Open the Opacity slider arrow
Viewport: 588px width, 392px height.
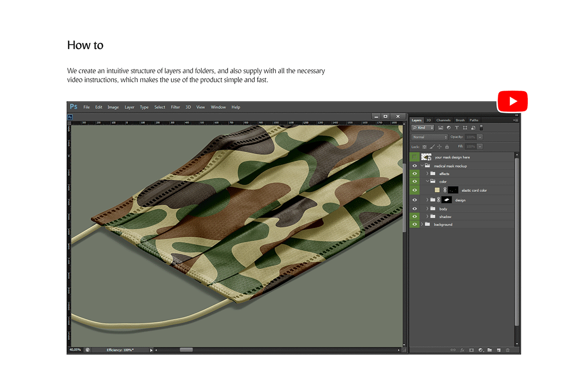pyautogui.click(x=480, y=137)
